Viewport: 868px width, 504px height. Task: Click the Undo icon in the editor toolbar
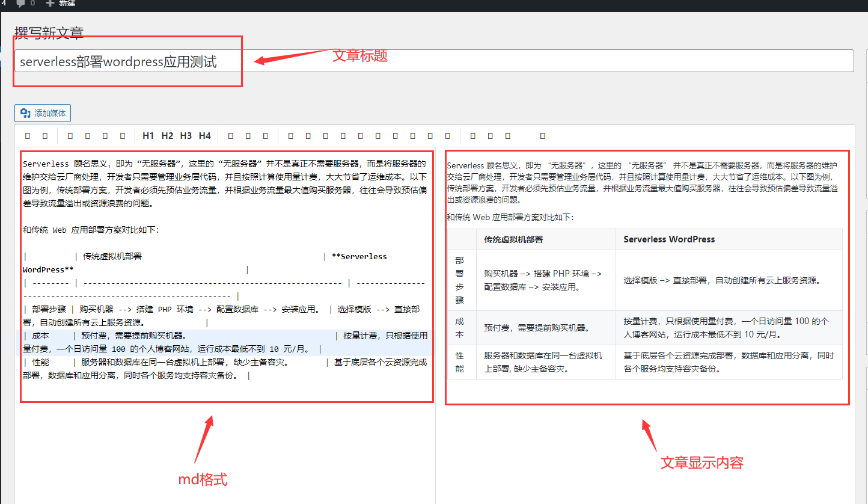coord(27,135)
